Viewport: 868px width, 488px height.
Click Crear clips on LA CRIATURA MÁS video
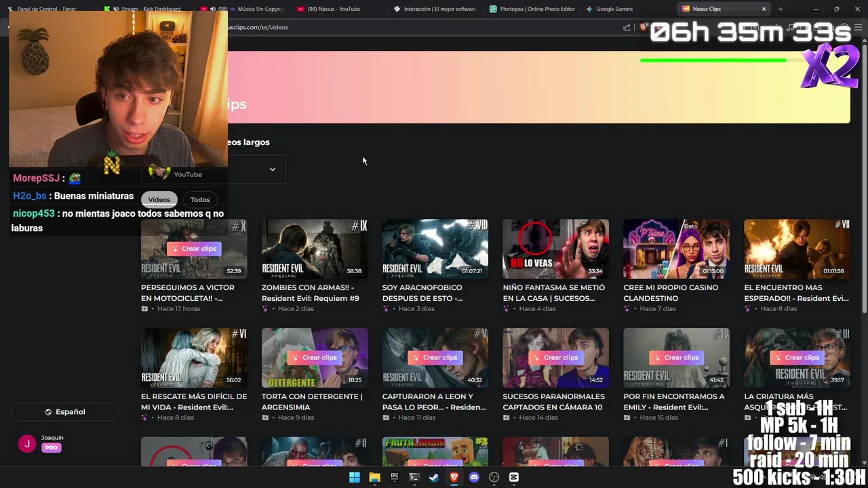(797, 358)
